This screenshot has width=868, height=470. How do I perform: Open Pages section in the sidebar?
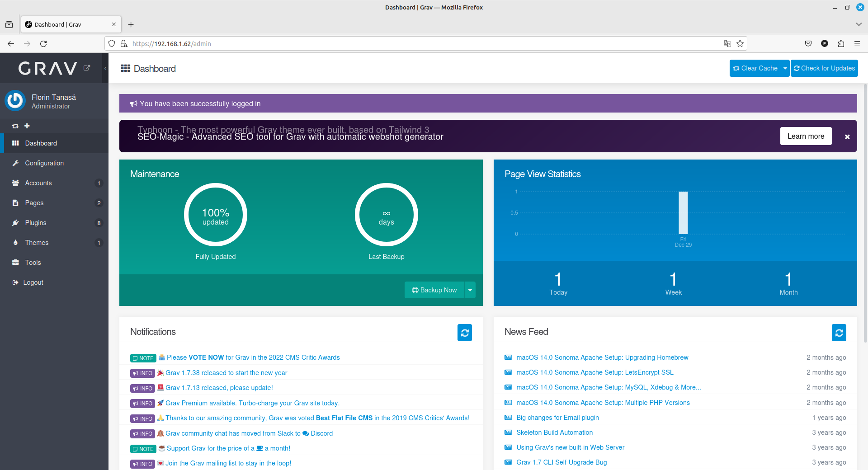pyautogui.click(x=54, y=203)
